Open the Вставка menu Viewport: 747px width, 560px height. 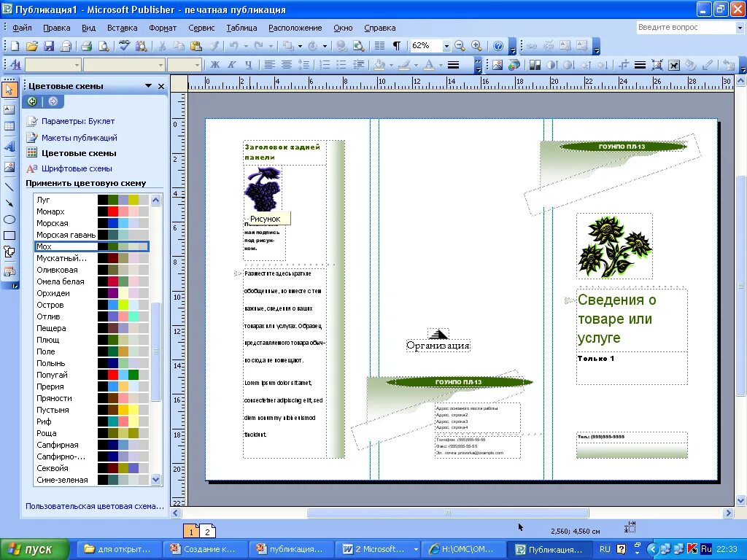click(x=122, y=28)
